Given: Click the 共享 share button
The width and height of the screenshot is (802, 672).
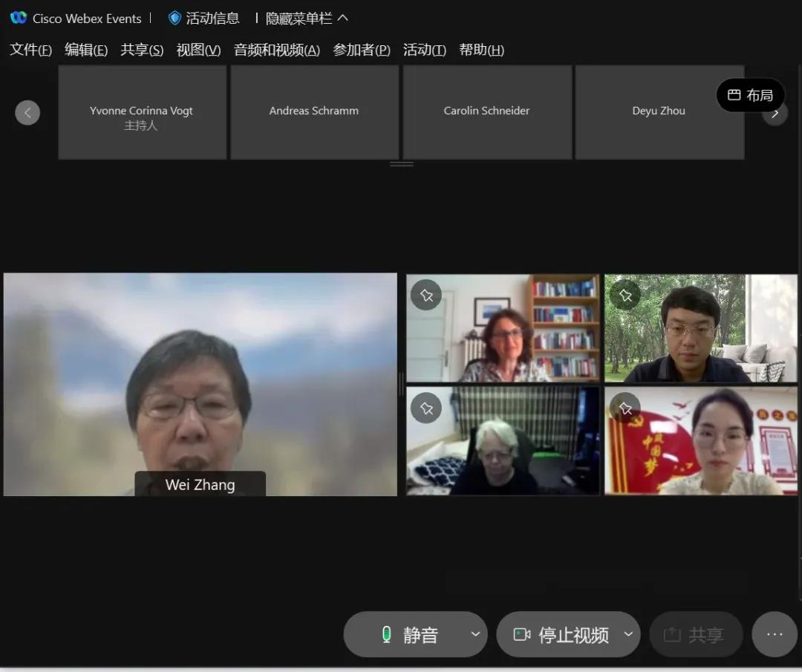Looking at the screenshot, I should click(x=695, y=635).
